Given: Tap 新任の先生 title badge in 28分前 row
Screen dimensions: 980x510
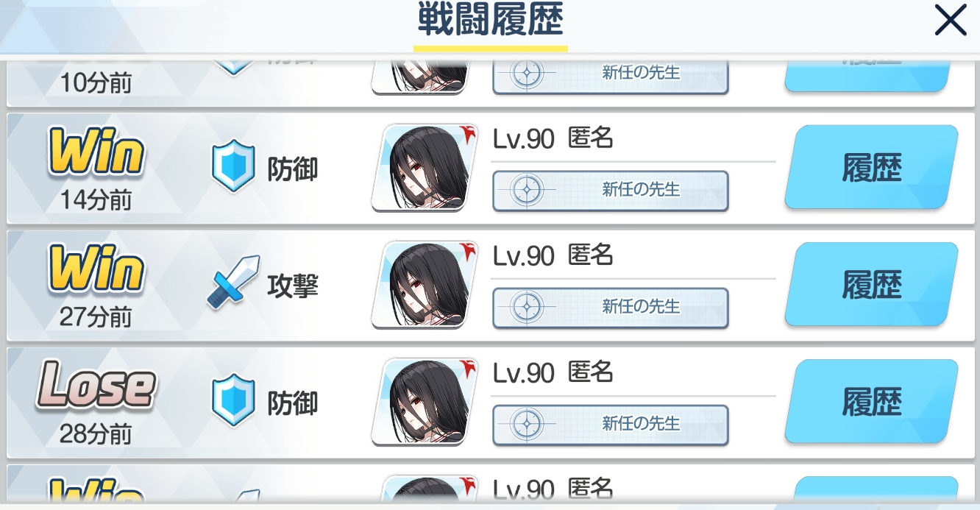Looking at the screenshot, I should pyautogui.click(x=611, y=424).
